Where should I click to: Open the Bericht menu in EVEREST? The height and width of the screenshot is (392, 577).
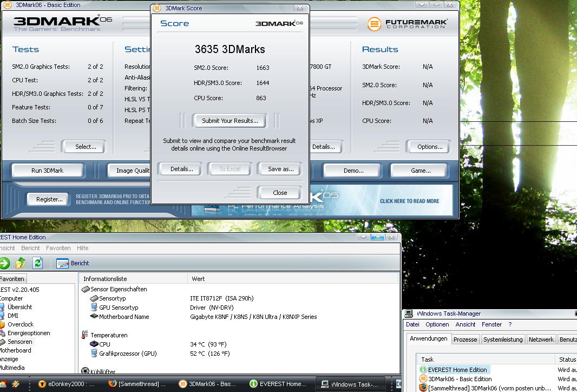pos(30,248)
